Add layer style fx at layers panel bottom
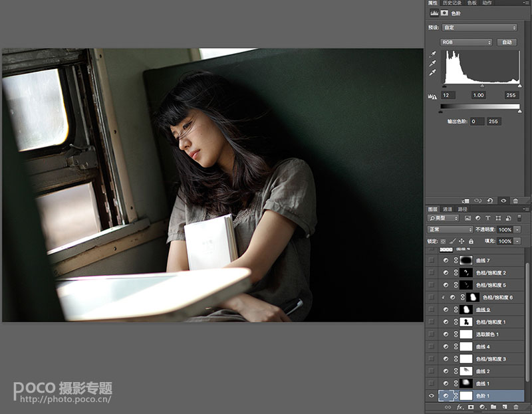The height and width of the screenshot is (414, 532). (x=460, y=407)
